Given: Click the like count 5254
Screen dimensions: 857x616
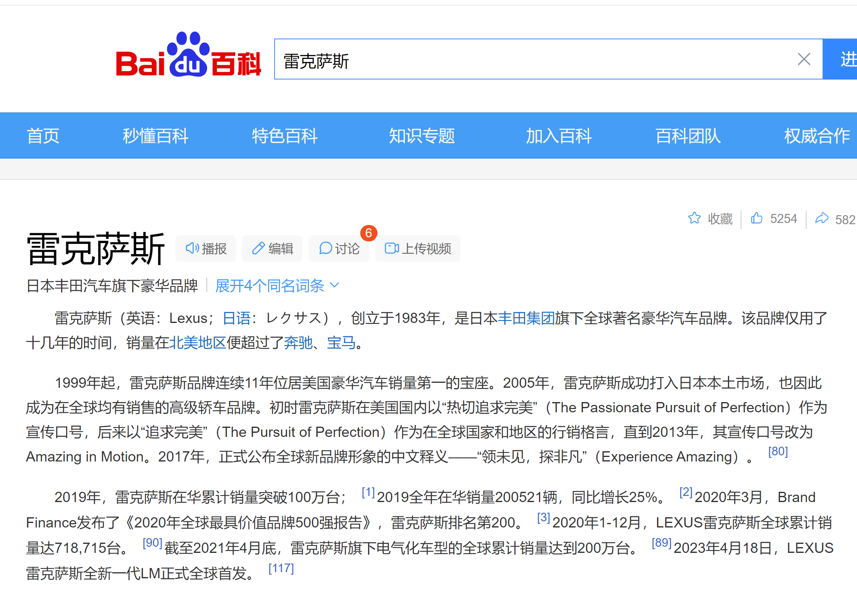Looking at the screenshot, I should click(783, 218).
